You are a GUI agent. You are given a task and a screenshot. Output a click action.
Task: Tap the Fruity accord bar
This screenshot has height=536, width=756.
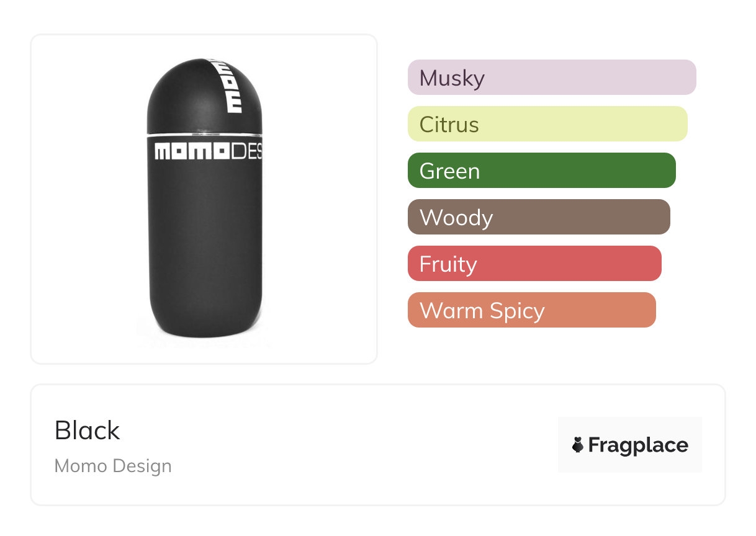(x=534, y=264)
